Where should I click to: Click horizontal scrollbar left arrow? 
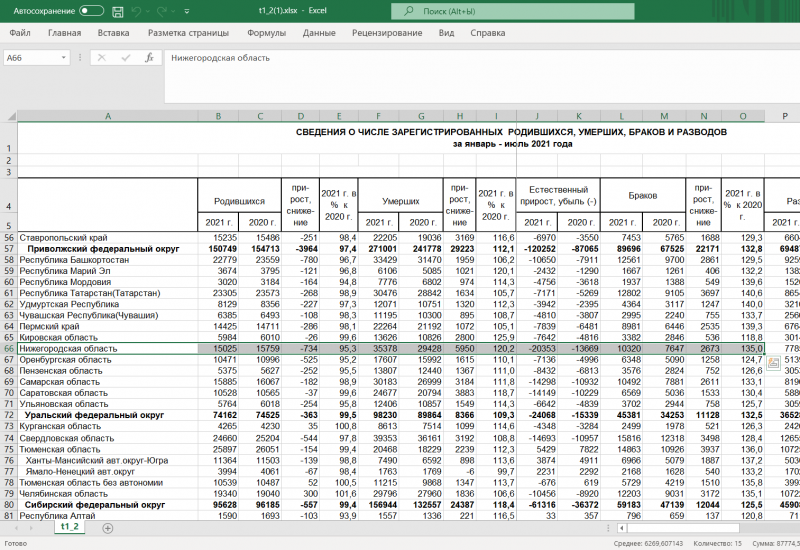click(621, 528)
